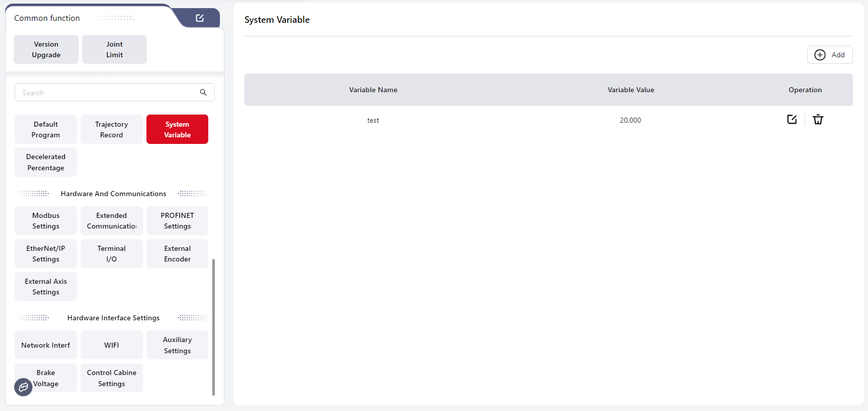Click the edit common functions icon

pyautogui.click(x=200, y=18)
